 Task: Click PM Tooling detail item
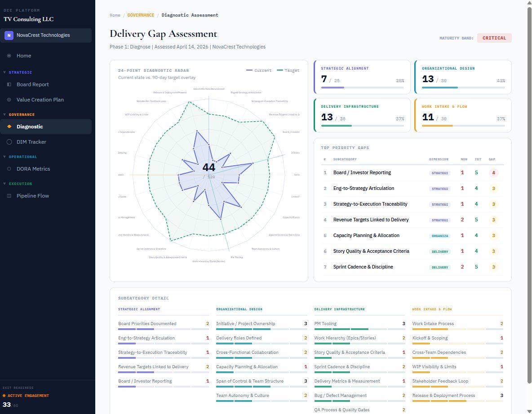pos(359,326)
